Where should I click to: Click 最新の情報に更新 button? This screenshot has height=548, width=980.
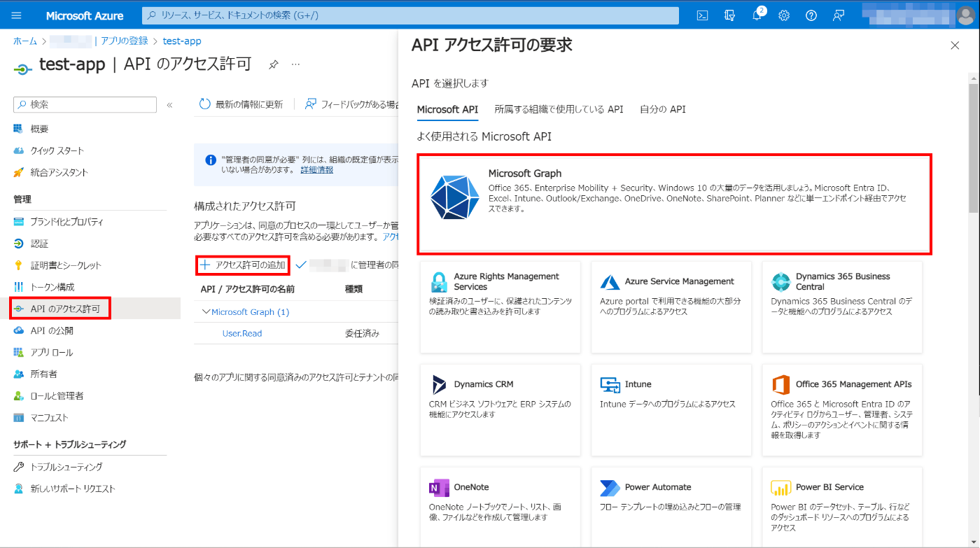(241, 104)
